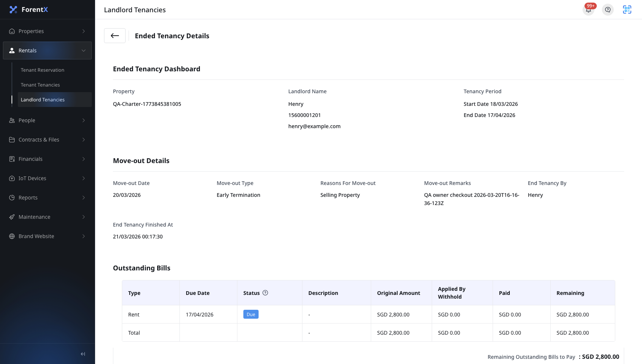Click the Reports menu label

tap(28, 198)
